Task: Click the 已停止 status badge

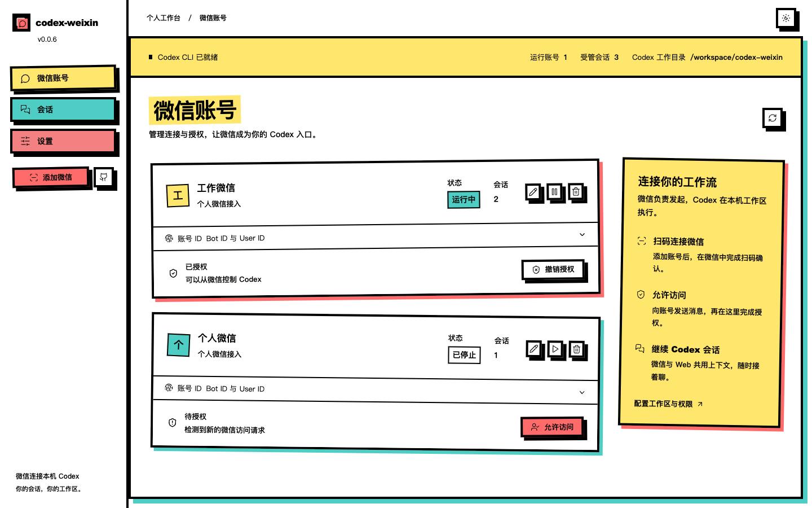Action: [464, 355]
